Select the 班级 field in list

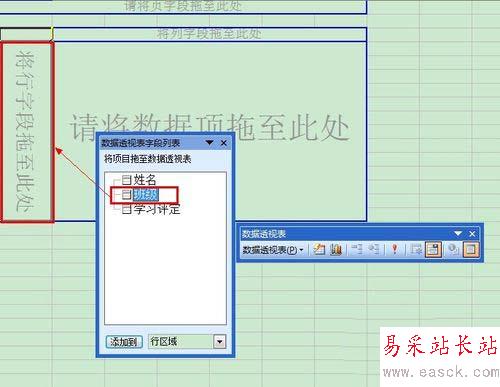(146, 195)
